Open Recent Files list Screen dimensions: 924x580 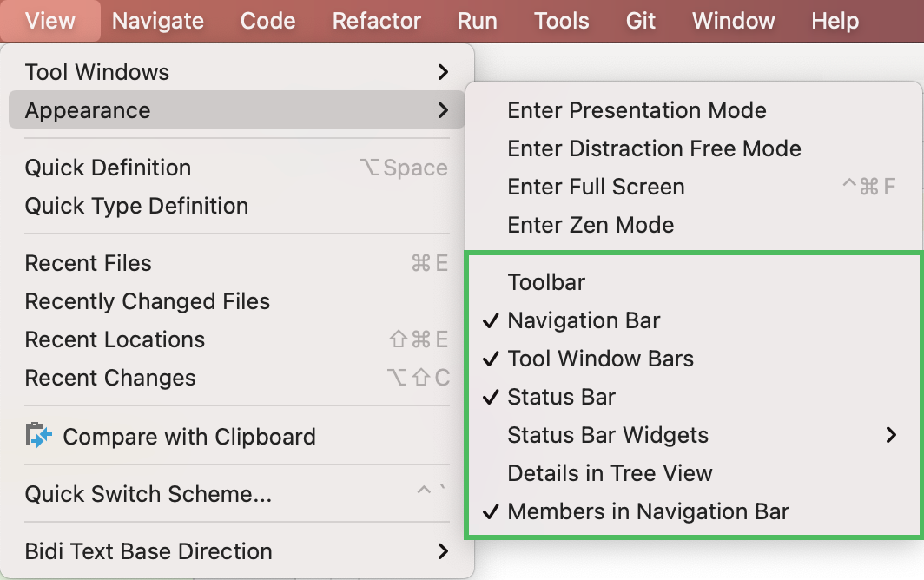click(x=89, y=263)
